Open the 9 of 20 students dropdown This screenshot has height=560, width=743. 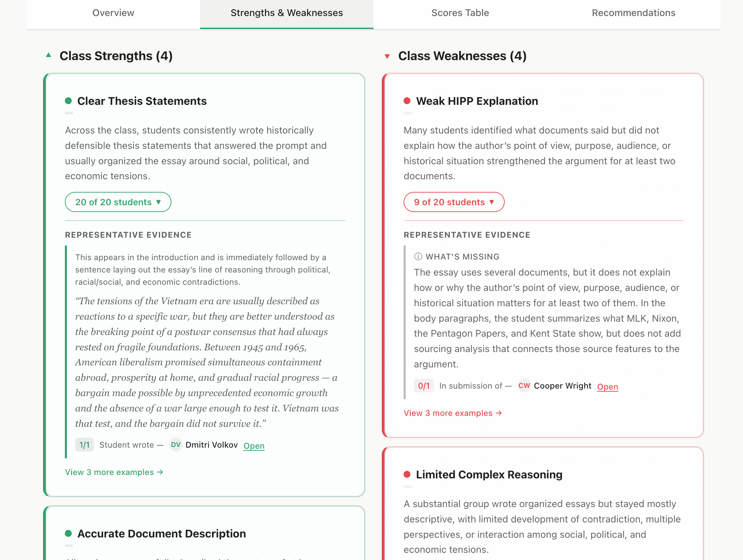(x=454, y=202)
